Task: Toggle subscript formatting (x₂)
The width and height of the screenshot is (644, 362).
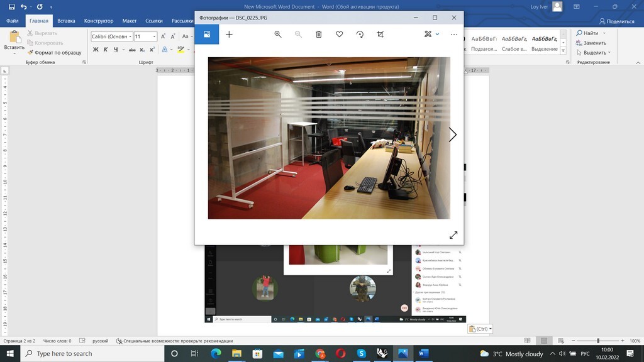Action: click(x=143, y=50)
